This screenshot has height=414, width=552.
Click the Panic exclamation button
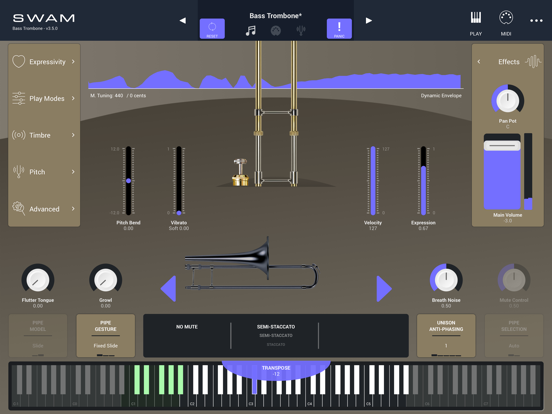[x=339, y=29]
